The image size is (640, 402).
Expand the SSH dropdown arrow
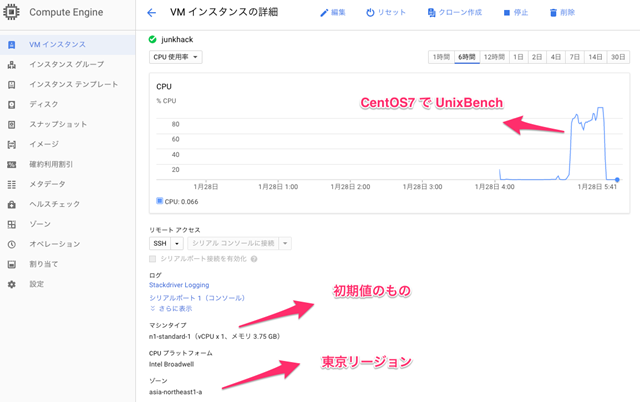click(177, 243)
